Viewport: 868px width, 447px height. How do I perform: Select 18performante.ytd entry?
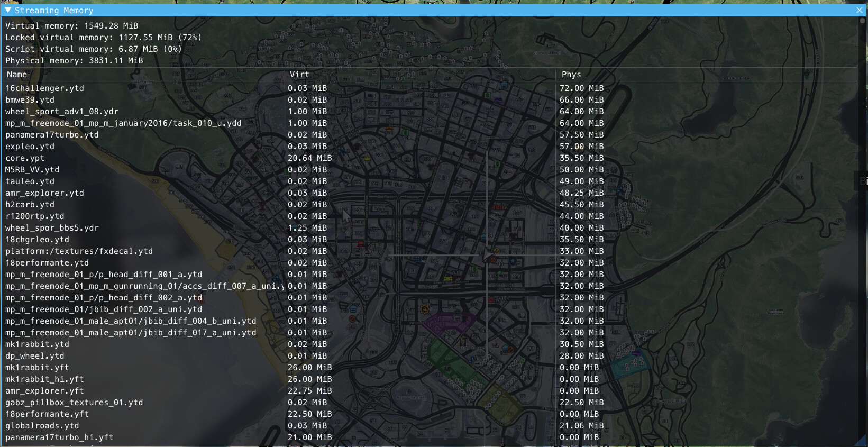click(x=47, y=263)
